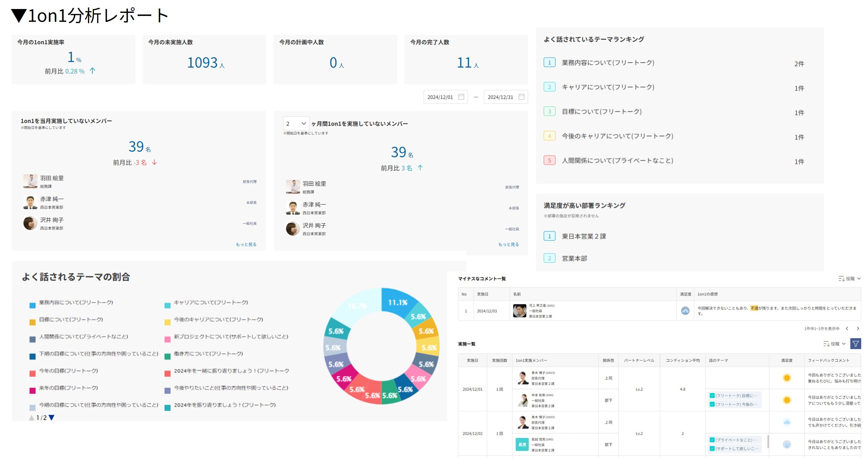The height and width of the screenshot is (458, 868).
Task: Click もっと見る under 当月実施していないメンバー
Action: 246,244
